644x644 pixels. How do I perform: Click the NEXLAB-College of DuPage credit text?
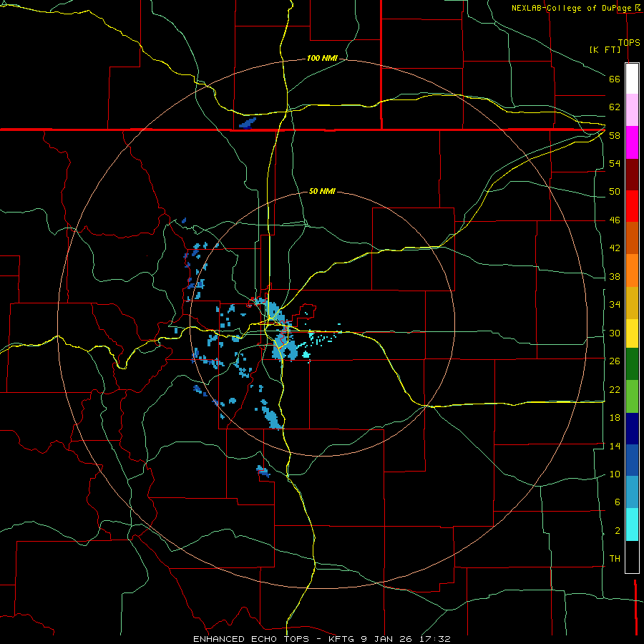click(x=571, y=8)
